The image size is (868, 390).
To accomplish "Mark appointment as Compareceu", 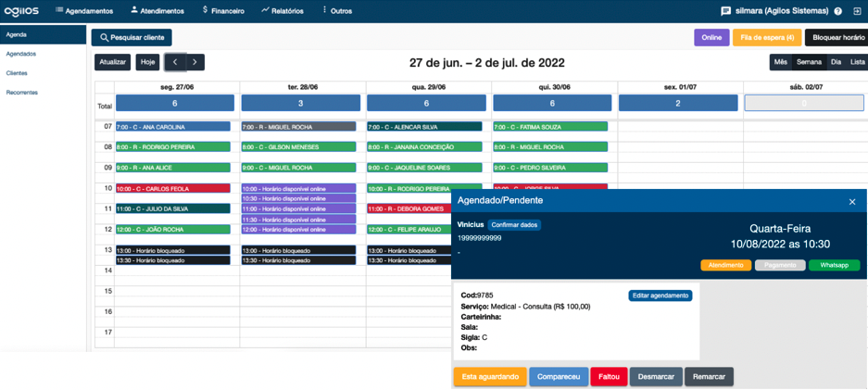I will (559, 377).
